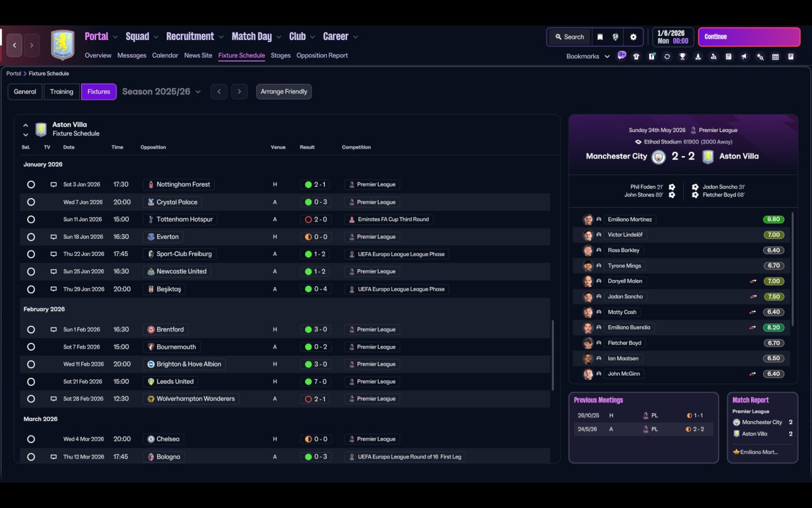Open the News Site tab
The height and width of the screenshot is (508, 812).
[x=198, y=55]
